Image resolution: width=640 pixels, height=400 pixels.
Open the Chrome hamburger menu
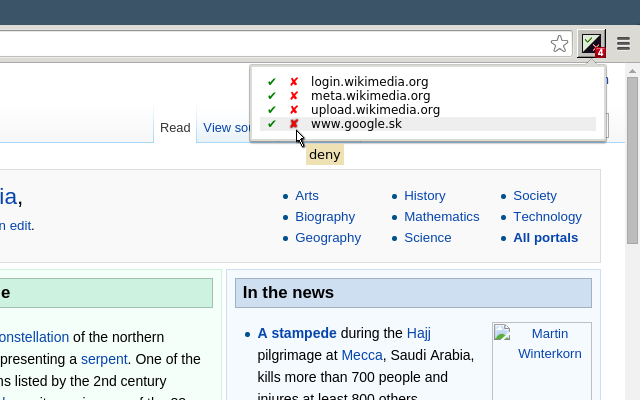[x=623, y=43]
